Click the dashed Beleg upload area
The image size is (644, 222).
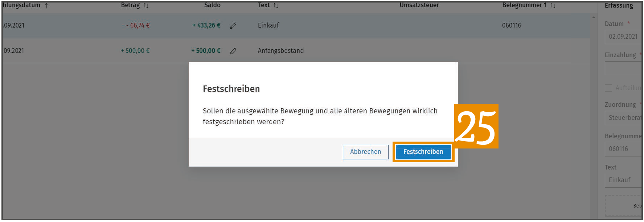click(x=623, y=206)
